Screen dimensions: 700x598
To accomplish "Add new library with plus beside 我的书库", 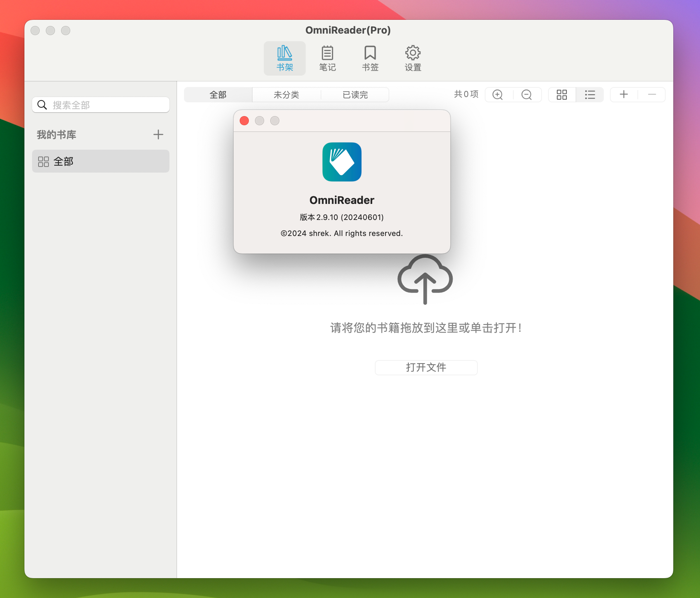I will click(x=158, y=134).
